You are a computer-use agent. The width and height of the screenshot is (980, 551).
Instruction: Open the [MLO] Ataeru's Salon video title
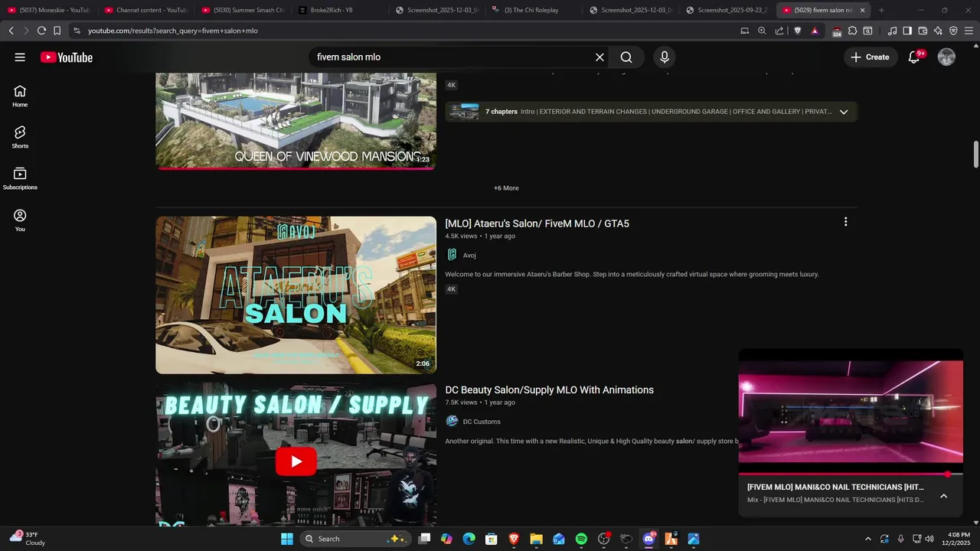tap(537, 223)
